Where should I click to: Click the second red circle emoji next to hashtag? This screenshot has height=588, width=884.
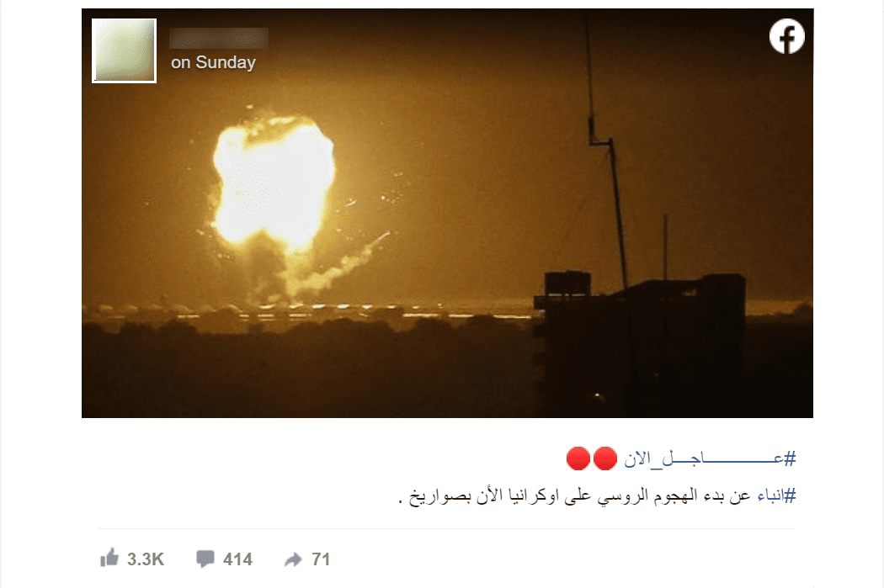pos(605,458)
